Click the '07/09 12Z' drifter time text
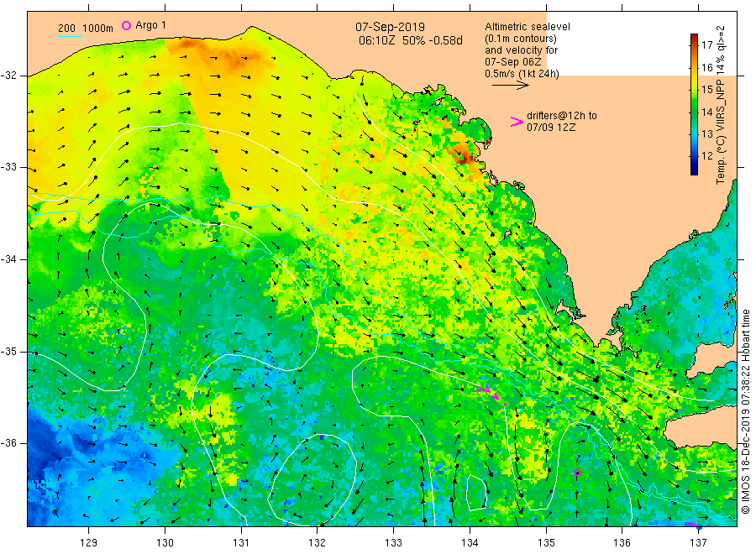The image size is (756, 554). tap(550, 128)
